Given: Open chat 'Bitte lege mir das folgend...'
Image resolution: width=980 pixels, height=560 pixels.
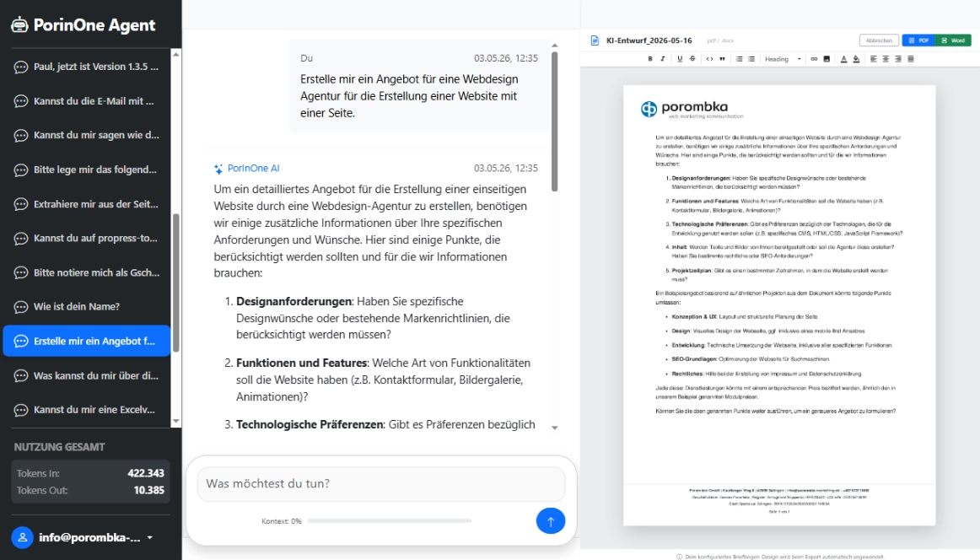Looking at the screenshot, I should (x=87, y=170).
